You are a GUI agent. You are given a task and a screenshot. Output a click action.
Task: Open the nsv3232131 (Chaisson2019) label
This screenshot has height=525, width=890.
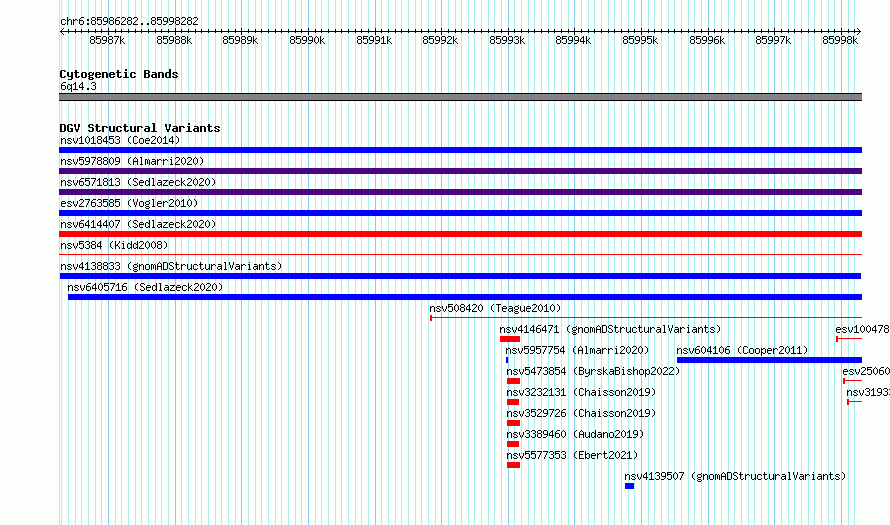coord(581,392)
